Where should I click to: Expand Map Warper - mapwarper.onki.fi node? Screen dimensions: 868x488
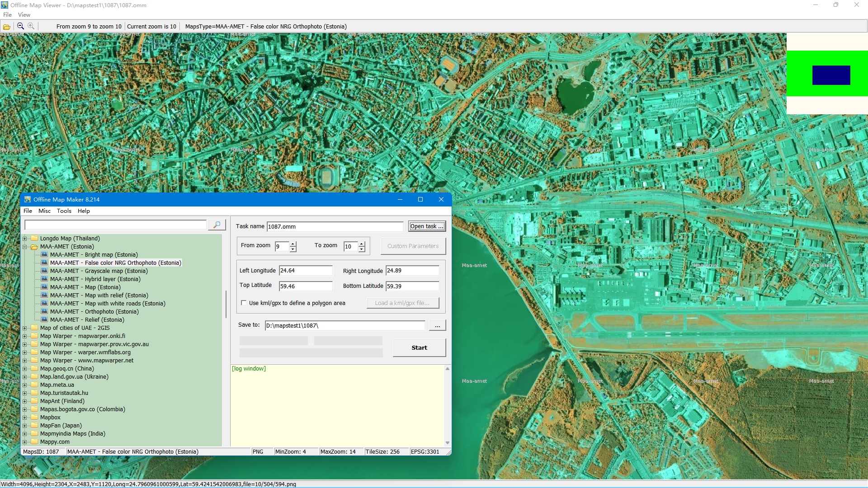[x=25, y=336]
